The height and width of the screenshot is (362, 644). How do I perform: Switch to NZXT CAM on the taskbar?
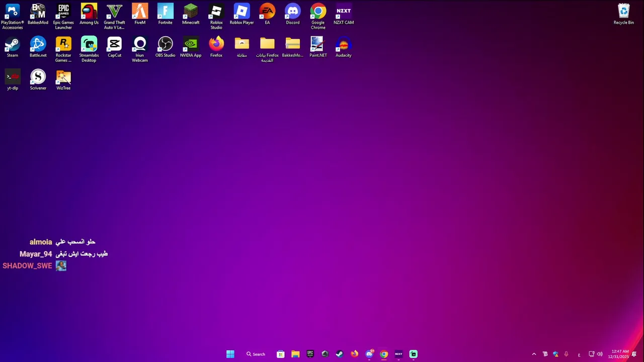398,354
